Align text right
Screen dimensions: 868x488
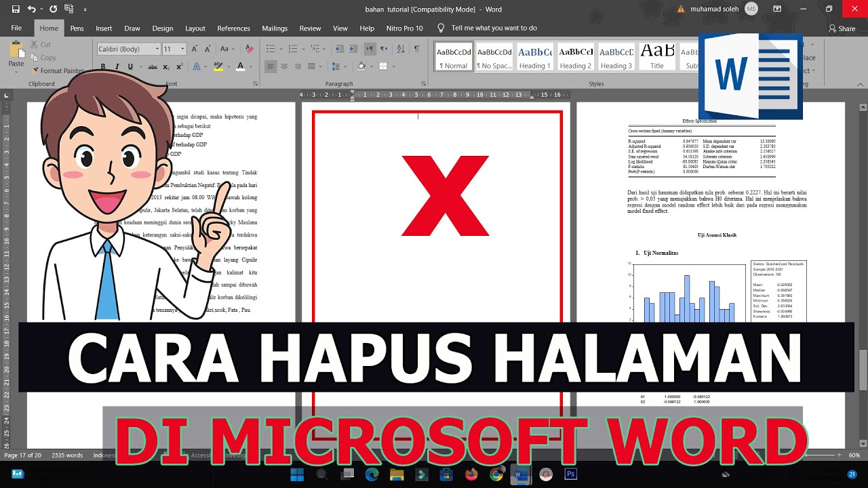(298, 66)
